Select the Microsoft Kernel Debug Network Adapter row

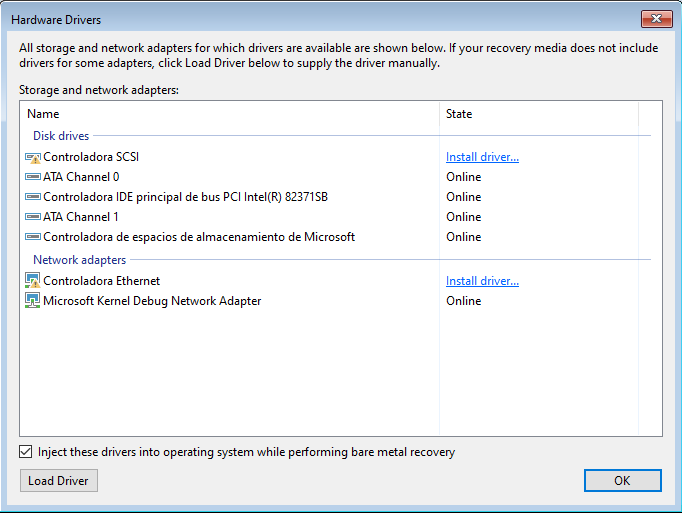point(152,301)
